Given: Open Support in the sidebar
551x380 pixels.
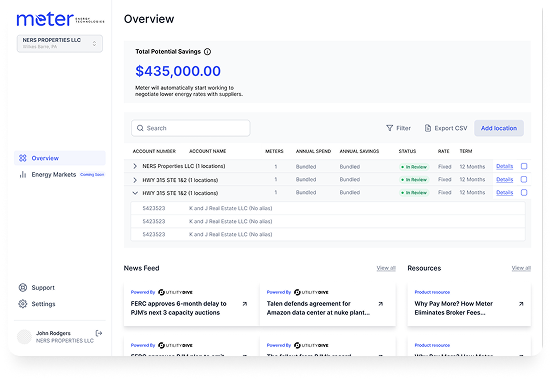Looking at the screenshot, I should (37, 287).
